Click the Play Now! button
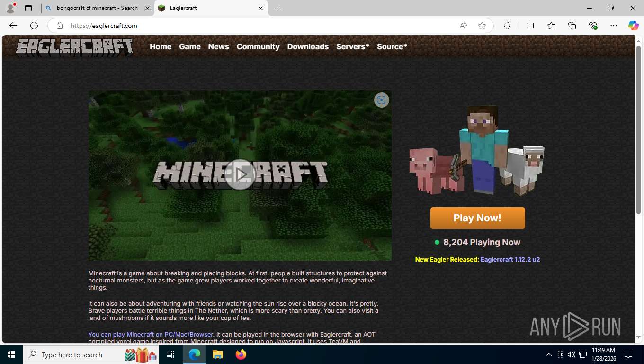 click(477, 218)
